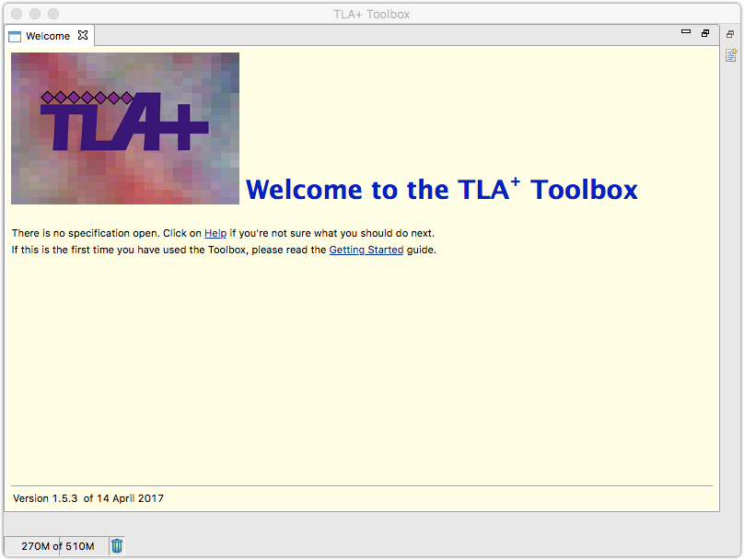Run garbage collector via trash can icon
The image size is (744, 560).
coord(117,546)
